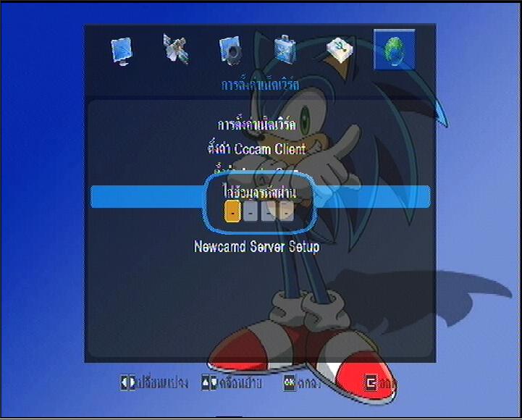
Task: Click the left-right arrows change hint
Action: [x=154, y=382]
